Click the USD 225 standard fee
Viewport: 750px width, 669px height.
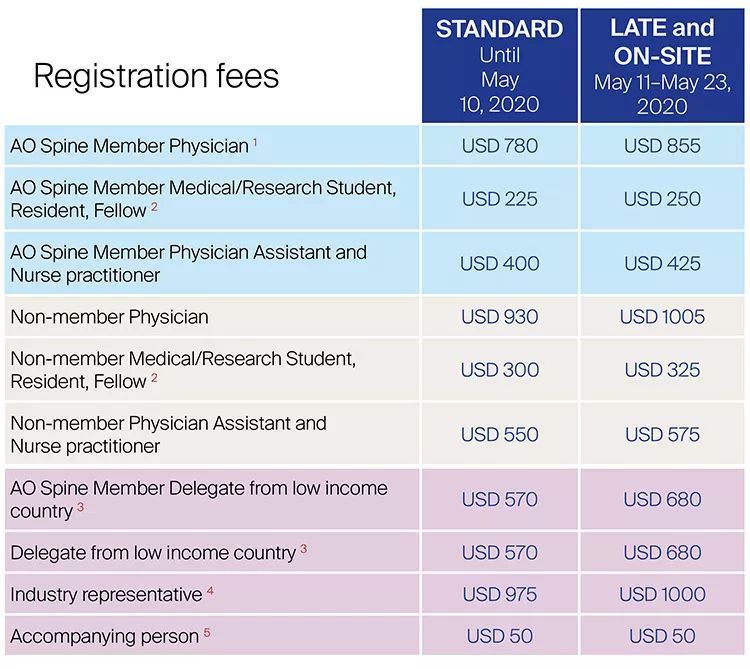point(499,199)
